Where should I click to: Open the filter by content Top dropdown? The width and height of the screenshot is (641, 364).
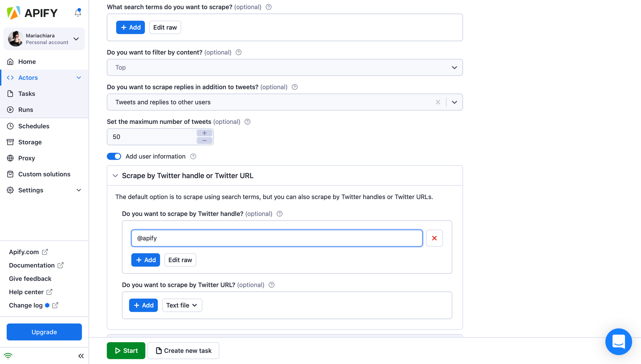click(285, 68)
